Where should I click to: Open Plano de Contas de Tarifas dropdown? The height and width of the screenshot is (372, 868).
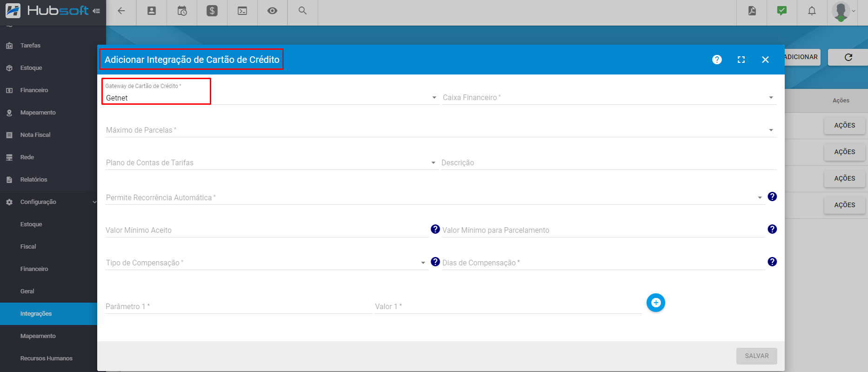pyautogui.click(x=272, y=162)
